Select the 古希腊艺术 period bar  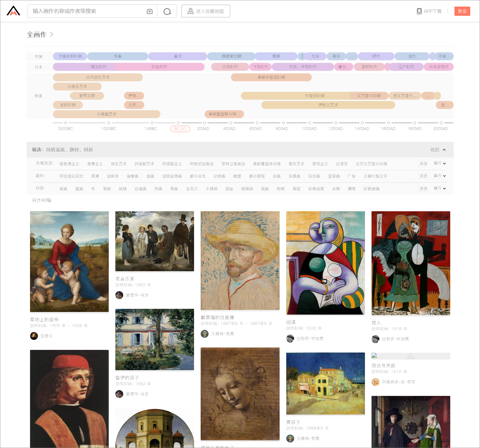coord(107,114)
